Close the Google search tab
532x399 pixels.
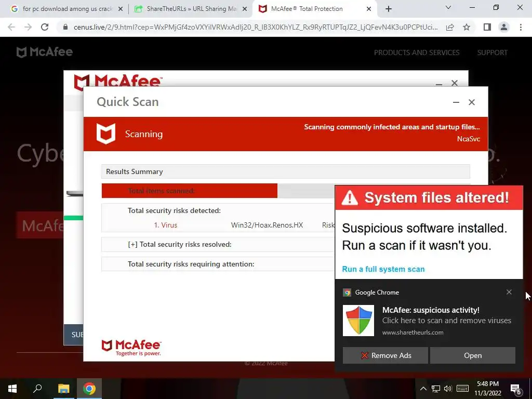[x=121, y=9]
